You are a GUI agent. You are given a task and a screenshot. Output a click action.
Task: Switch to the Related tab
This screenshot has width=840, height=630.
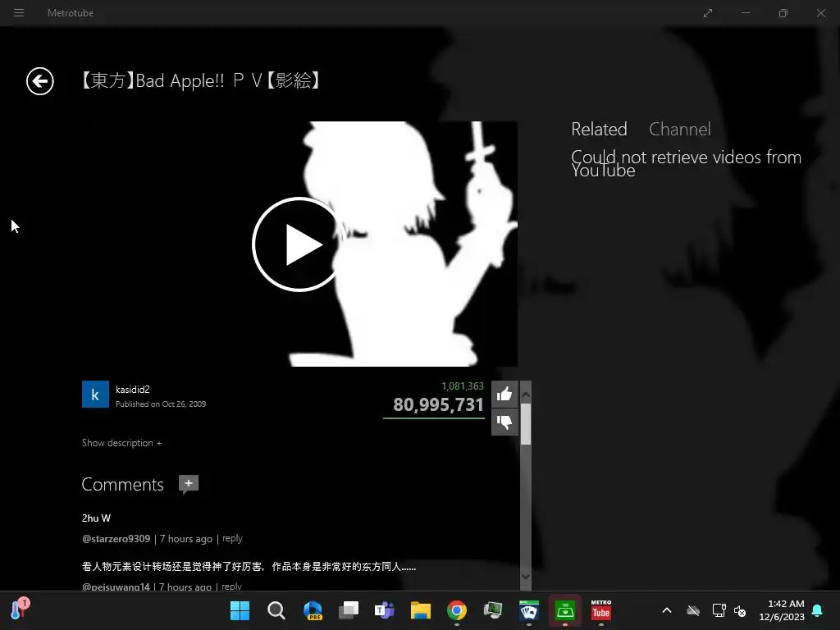599,129
